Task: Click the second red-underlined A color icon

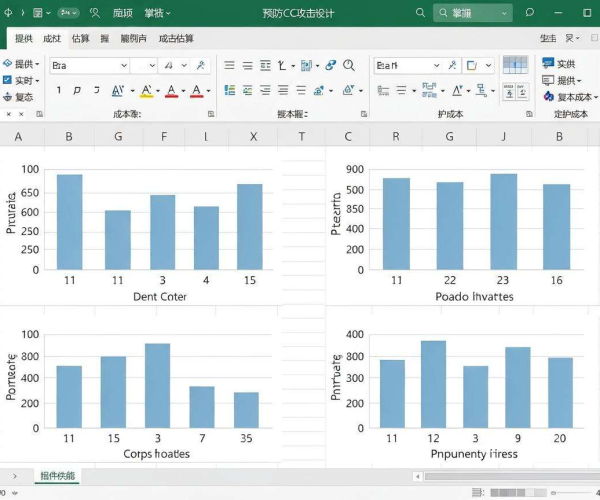Action: click(x=196, y=91)
